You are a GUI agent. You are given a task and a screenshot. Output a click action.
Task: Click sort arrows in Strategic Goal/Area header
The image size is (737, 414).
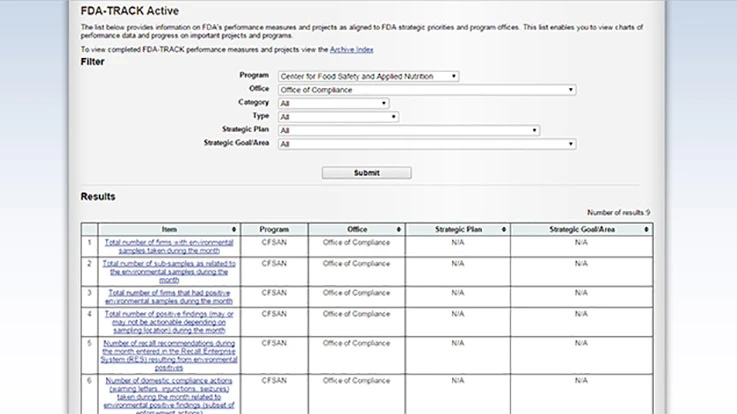pos(647,230)
